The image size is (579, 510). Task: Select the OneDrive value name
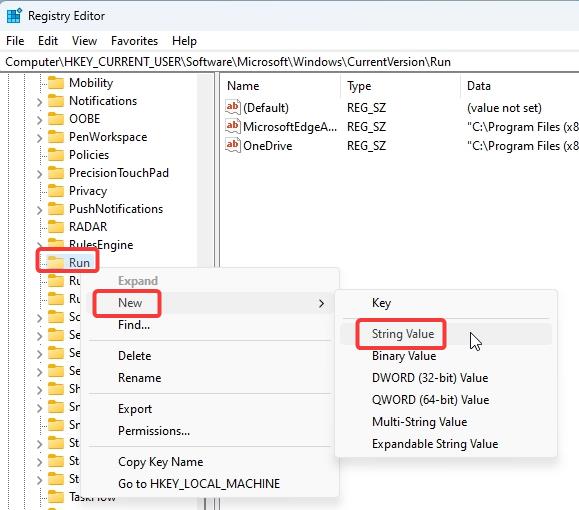coord(268,146)
